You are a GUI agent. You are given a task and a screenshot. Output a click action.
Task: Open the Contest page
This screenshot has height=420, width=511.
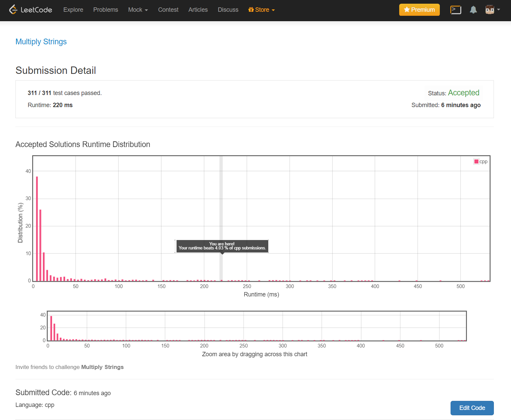[x=168, y=10]
